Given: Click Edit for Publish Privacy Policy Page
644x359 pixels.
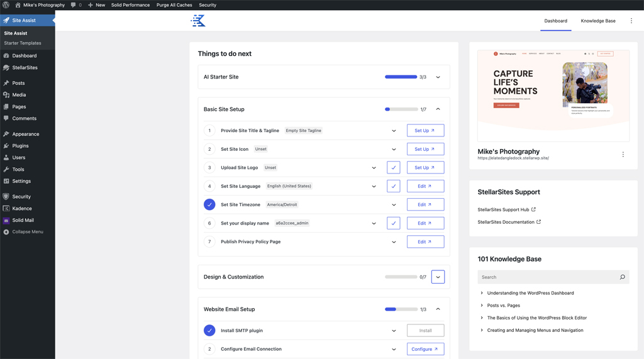Looking at the screenshot, I should pyautogui.click(x=426, y=242).
